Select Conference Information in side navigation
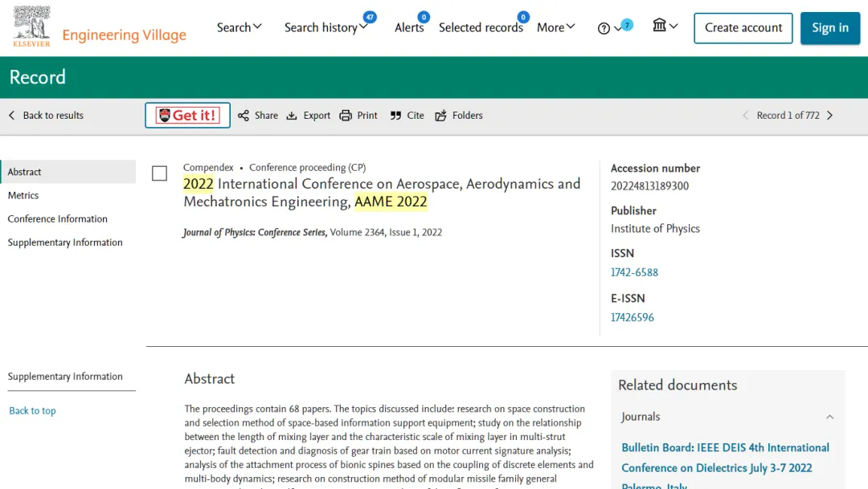This screenshot has width=868, height=489. point(58,218)
